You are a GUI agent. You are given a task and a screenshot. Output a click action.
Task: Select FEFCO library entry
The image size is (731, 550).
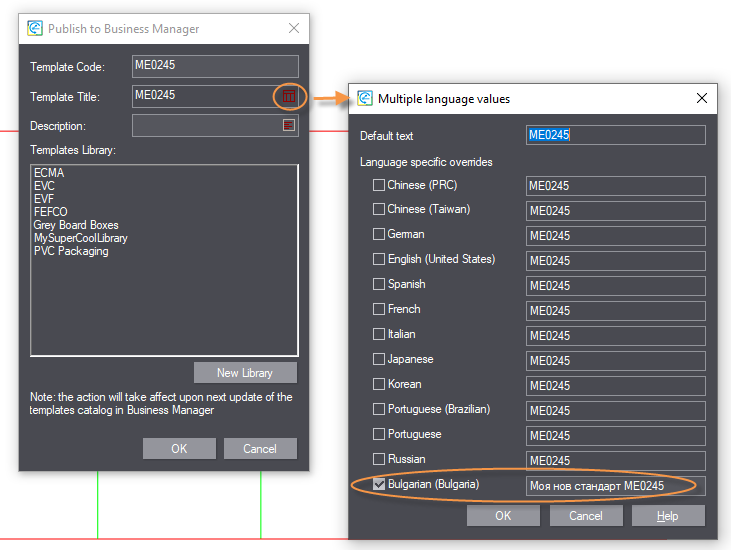[53, 213]
